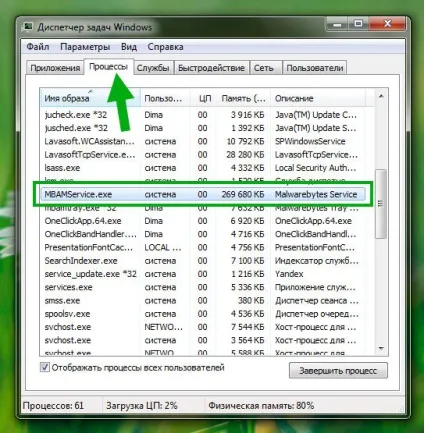Open the Вид menu
The width and height of the screenshot is (424, 433).
click(x=129, y=47)
